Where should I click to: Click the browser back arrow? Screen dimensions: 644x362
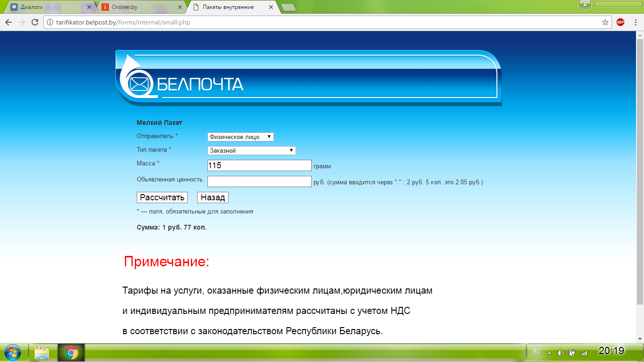tap(8, 22)
